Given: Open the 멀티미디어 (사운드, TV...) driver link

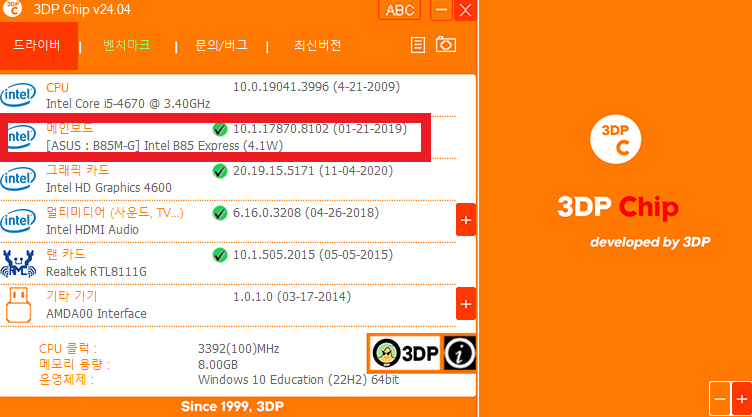Looking at the screenshot, I should pos(115,213).
